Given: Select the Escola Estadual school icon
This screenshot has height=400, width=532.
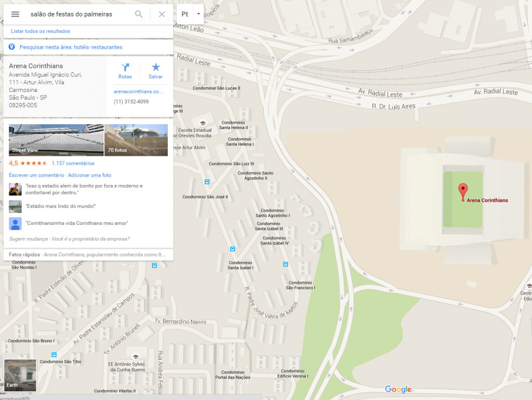Looking at the screenshot, I should click(x=203, y=123).
